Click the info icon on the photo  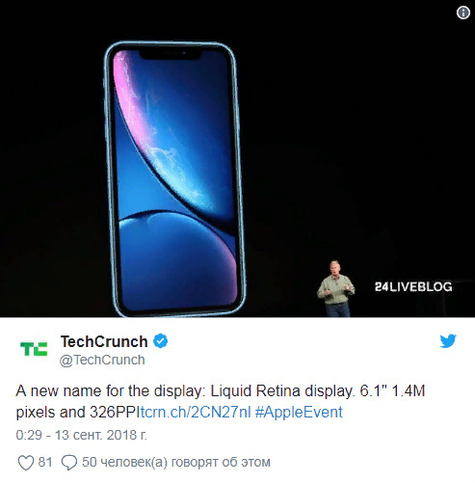pos(463,13)
